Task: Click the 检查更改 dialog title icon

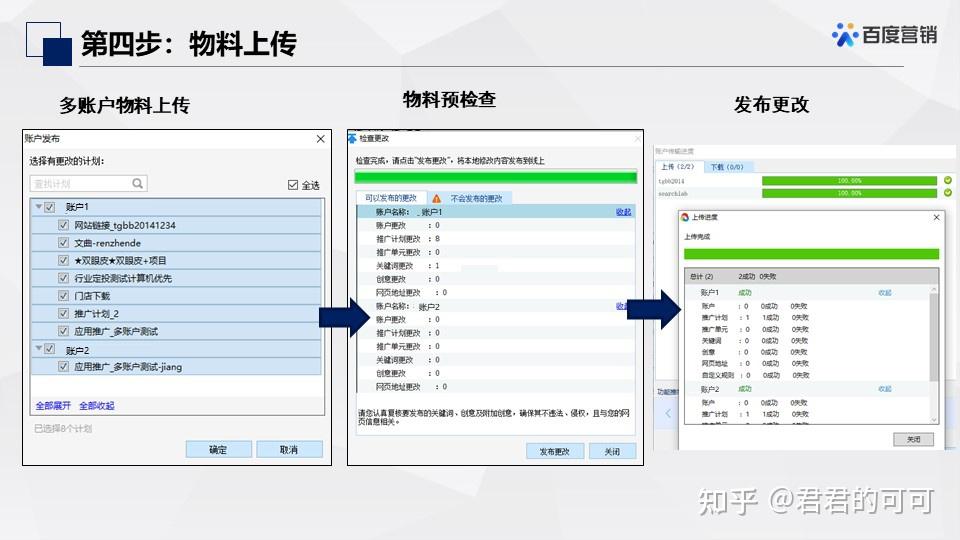Action: [x=352, y=138]
